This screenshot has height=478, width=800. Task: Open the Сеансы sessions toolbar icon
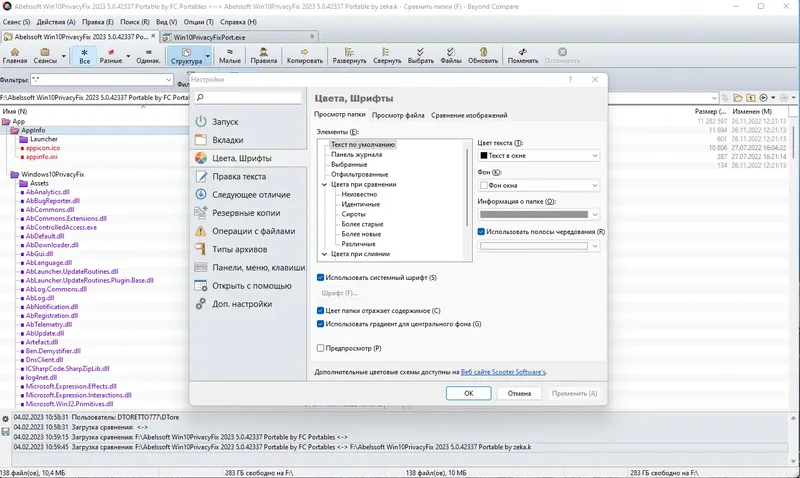click(45, 56)
